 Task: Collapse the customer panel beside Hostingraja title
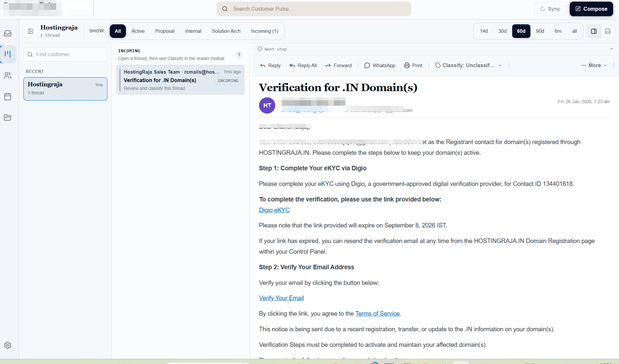click(x=31, y=31)
